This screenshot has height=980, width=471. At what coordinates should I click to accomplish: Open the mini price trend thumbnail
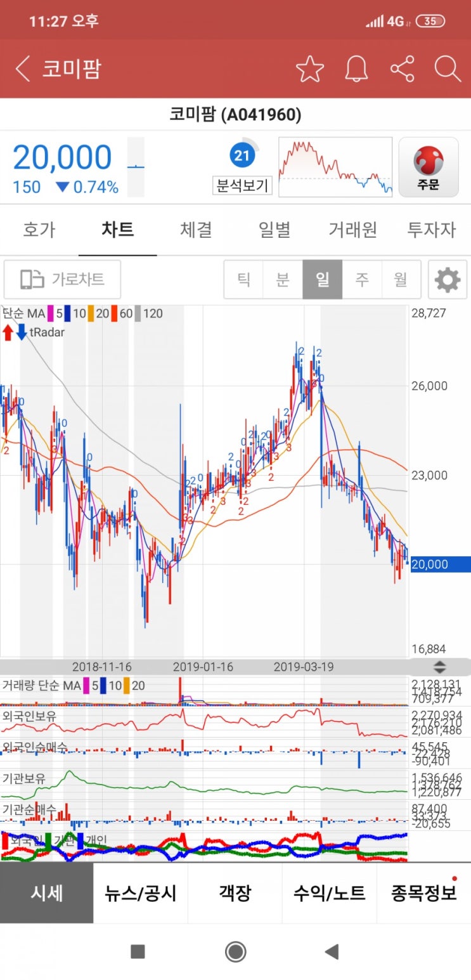point(335,167)
